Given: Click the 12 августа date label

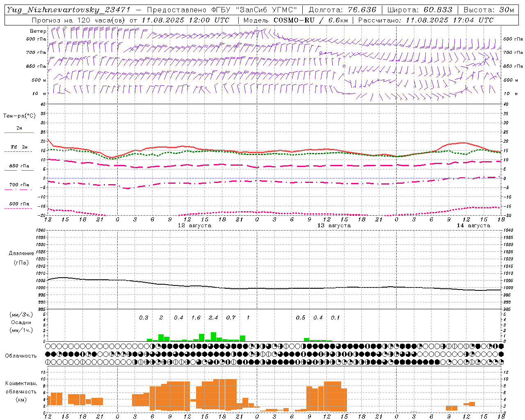Looking at the screenshot, I should (194, 226).
